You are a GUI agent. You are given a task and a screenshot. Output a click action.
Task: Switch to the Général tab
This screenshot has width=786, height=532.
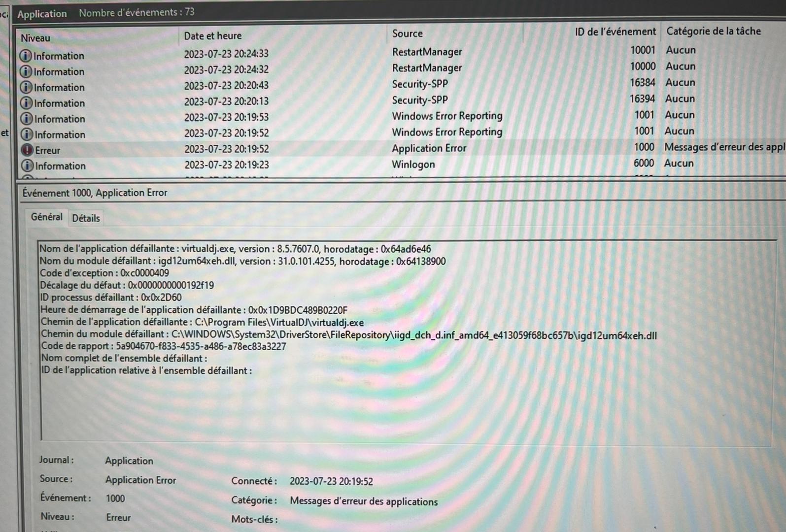tap(47, 217)
